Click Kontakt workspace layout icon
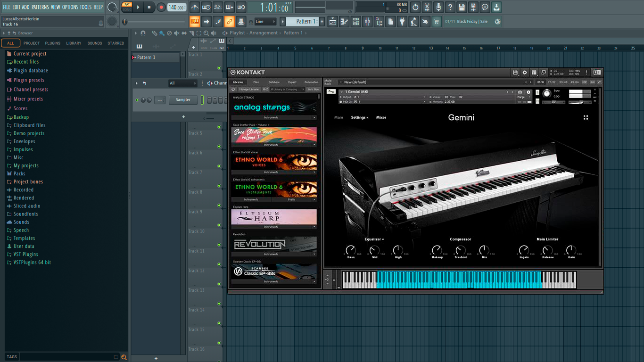This screenshot has width=644, height=362. 534,72
